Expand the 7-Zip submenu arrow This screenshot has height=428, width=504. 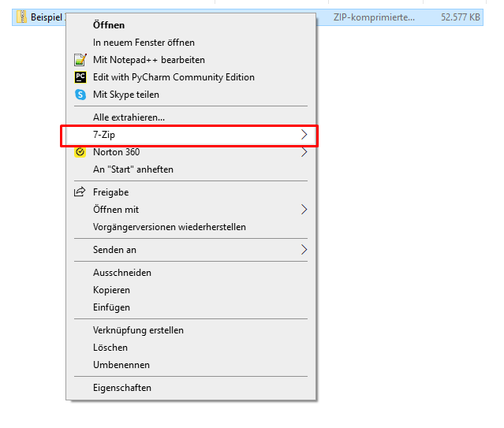(x=304, y=136)
